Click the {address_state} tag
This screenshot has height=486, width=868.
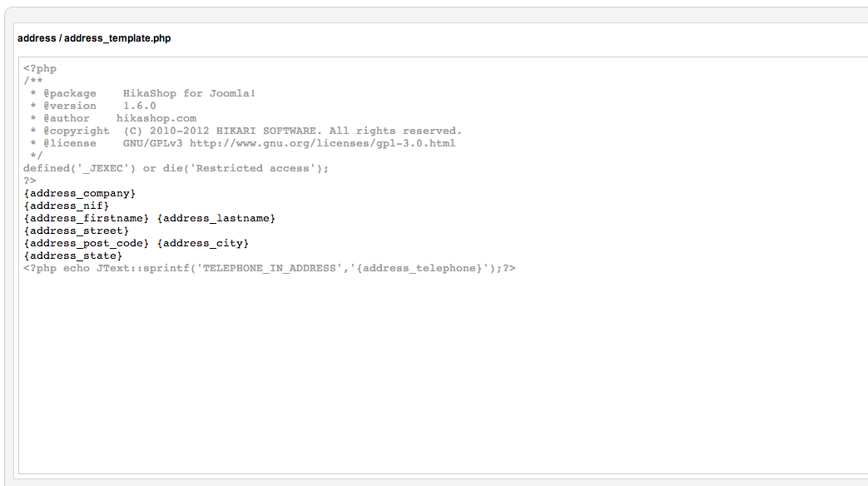tap(73, 255)
